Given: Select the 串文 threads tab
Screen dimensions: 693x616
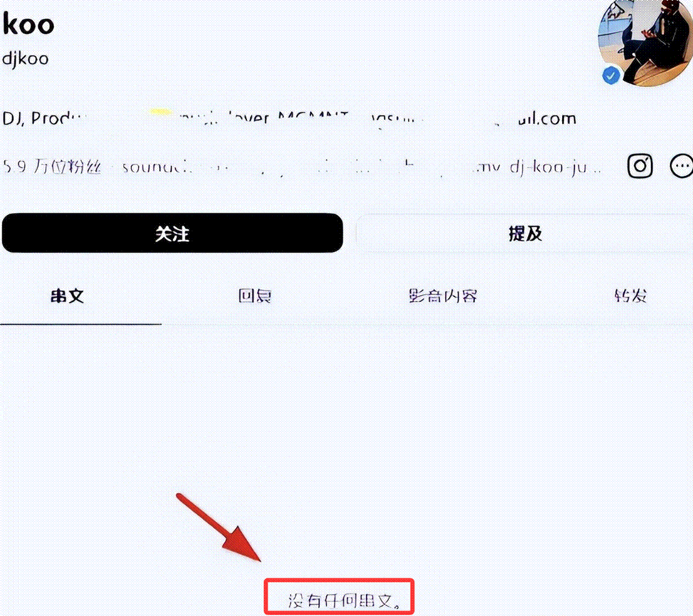Looking at the screenshot, I should tap(67, 296).
